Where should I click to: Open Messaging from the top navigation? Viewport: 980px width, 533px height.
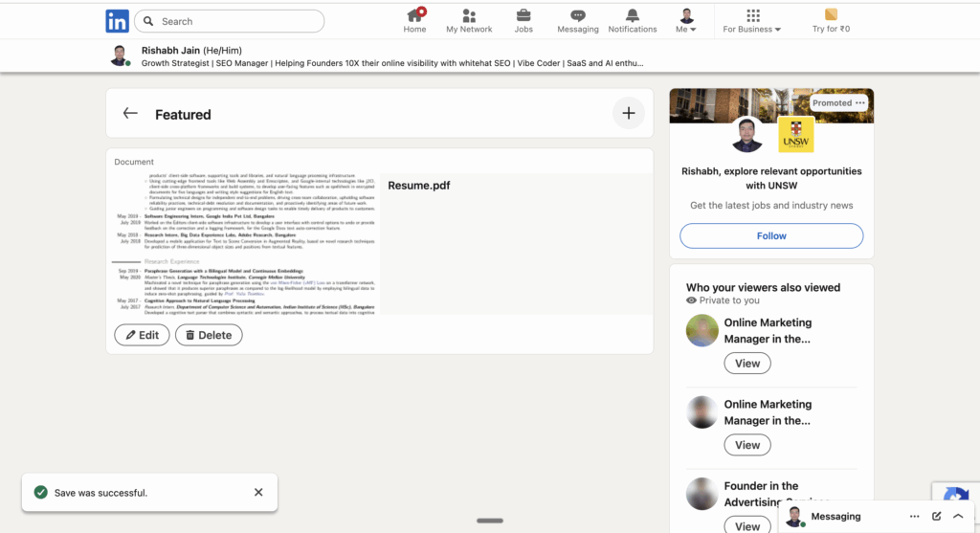click(x=577, y=21)
